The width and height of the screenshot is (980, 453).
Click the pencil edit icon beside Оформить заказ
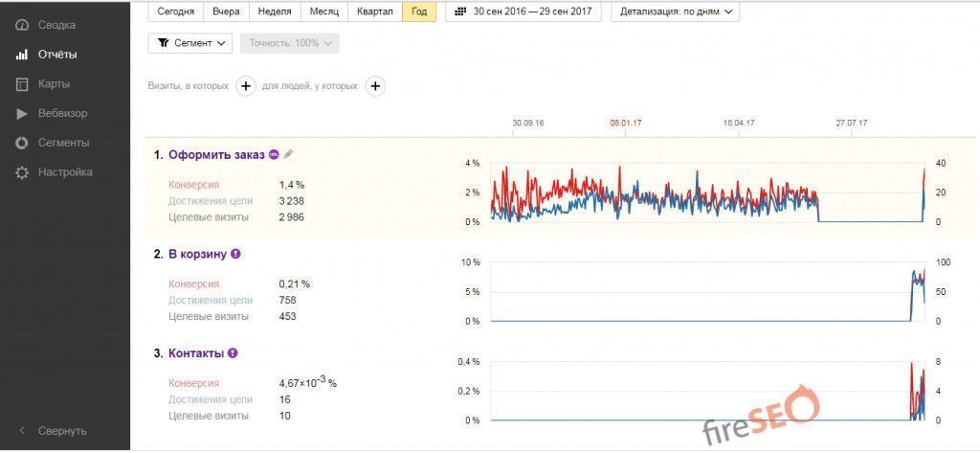288,154
